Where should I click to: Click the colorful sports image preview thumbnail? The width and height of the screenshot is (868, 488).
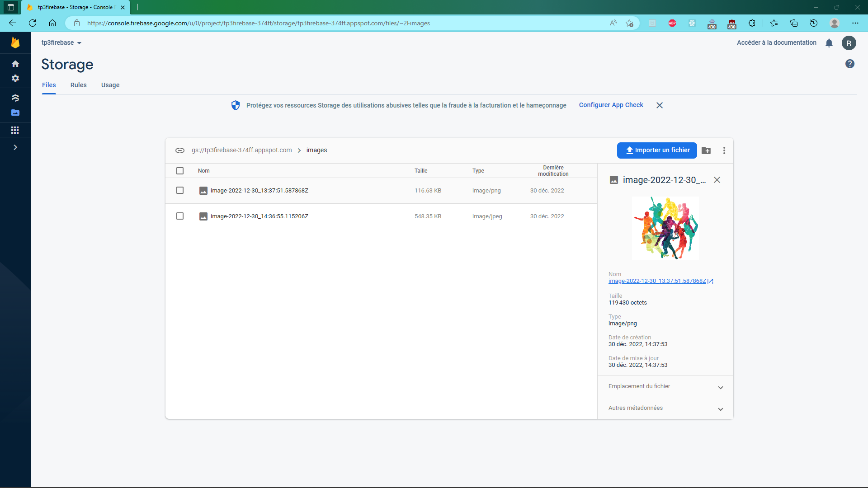click(665, 228)
